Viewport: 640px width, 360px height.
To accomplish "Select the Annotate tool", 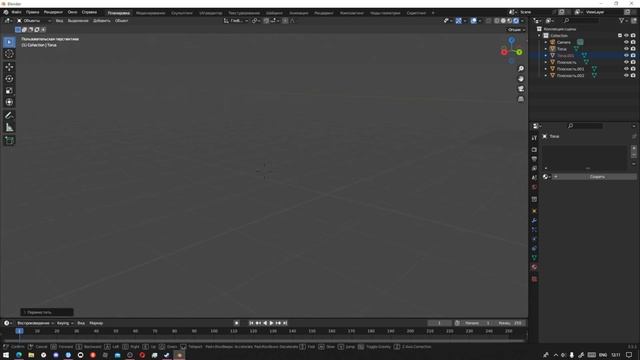I will tap(9, 116).
